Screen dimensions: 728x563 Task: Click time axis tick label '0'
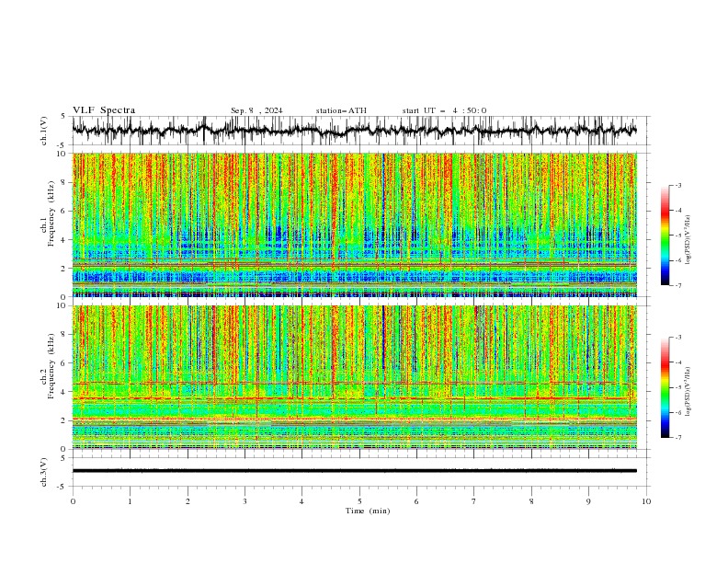coord(73,501)
